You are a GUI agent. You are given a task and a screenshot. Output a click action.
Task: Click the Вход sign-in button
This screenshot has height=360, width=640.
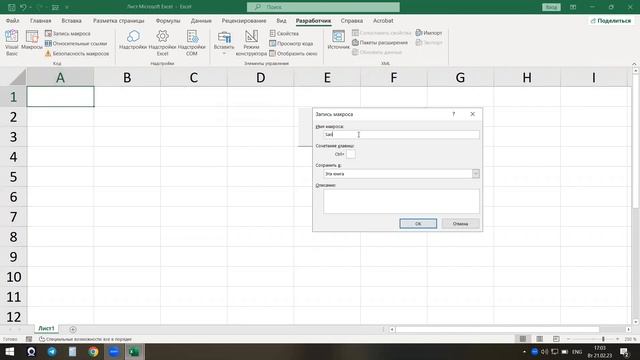coord(551,7)
